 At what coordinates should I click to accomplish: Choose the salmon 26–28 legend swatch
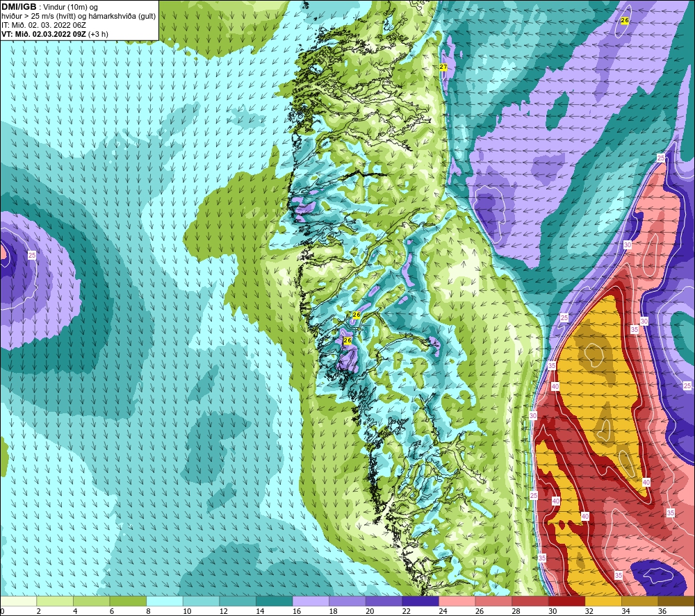click(493, 601)
